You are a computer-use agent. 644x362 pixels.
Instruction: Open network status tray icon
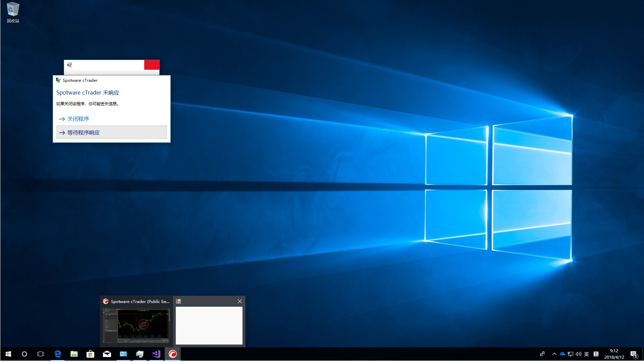point(571,354)
